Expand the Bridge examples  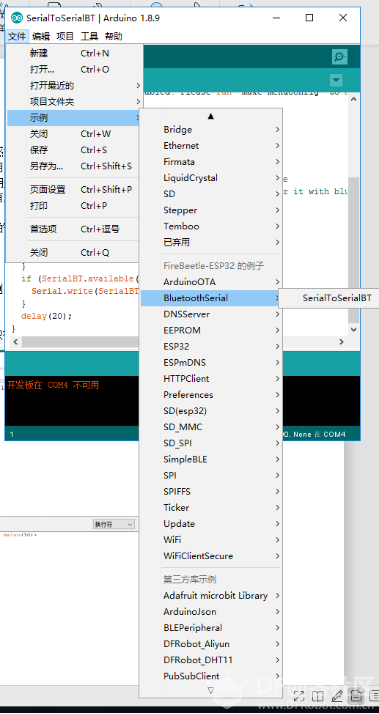click(x=211, y=130)
